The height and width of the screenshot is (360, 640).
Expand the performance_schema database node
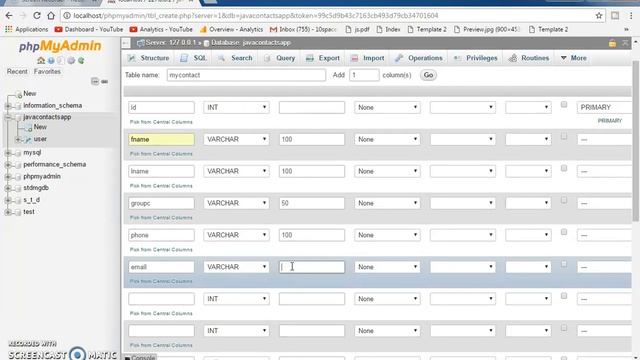pos(8,164)
